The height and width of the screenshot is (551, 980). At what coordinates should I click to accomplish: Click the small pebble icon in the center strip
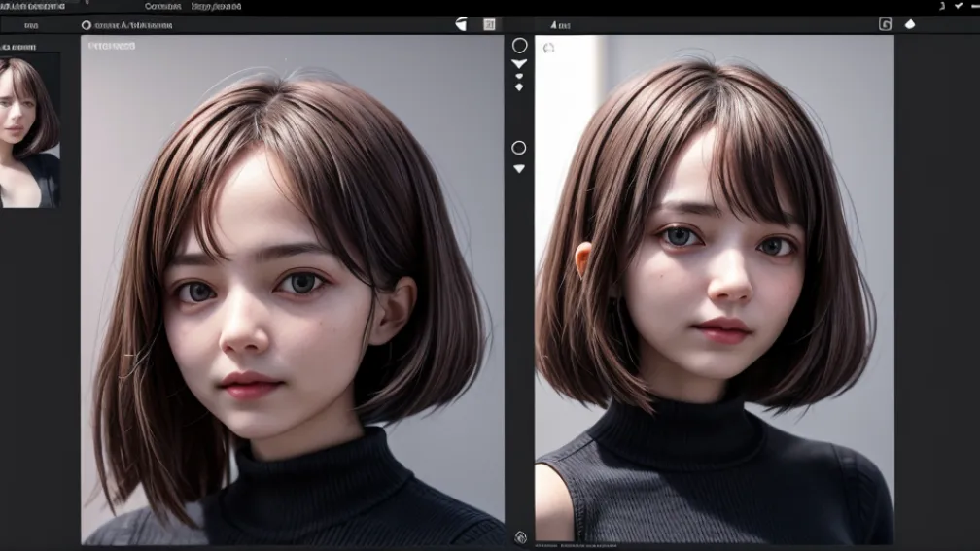(x=519, y=77)
